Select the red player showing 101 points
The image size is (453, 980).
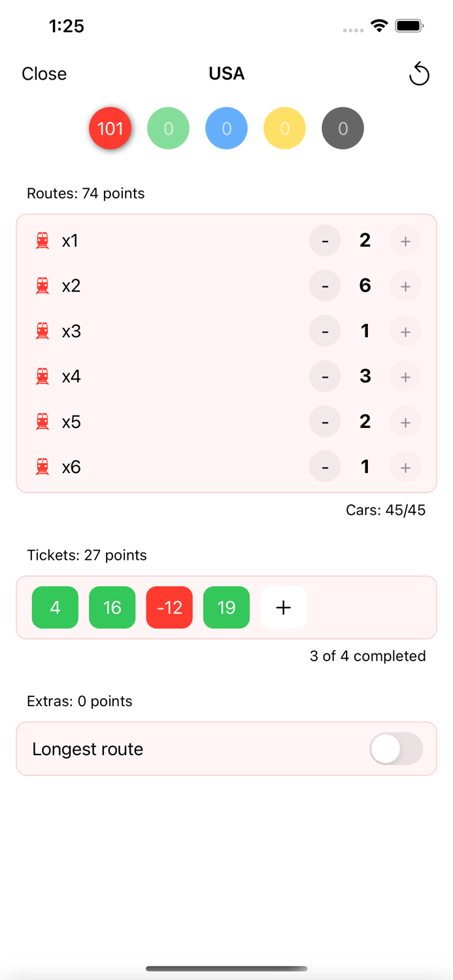(x=110, y=128)
